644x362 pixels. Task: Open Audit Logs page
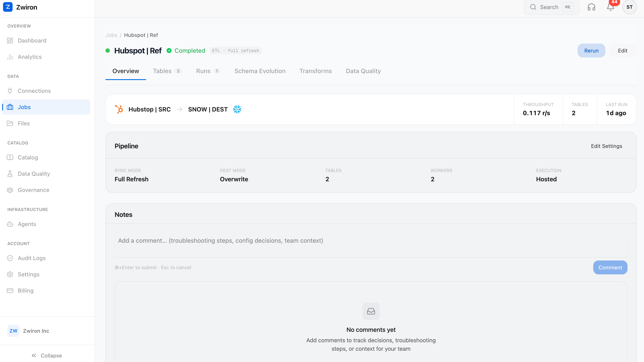[46, 258]
